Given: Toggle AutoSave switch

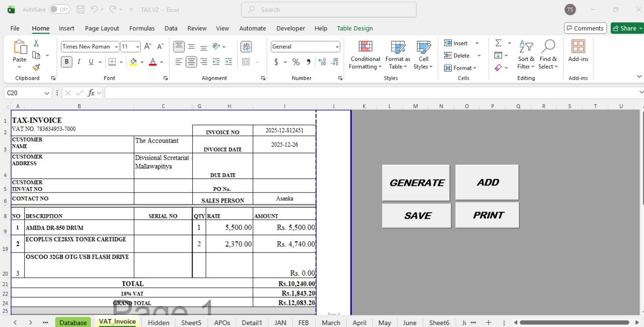Looking at the screenshot, I should [x=59, y=10].
